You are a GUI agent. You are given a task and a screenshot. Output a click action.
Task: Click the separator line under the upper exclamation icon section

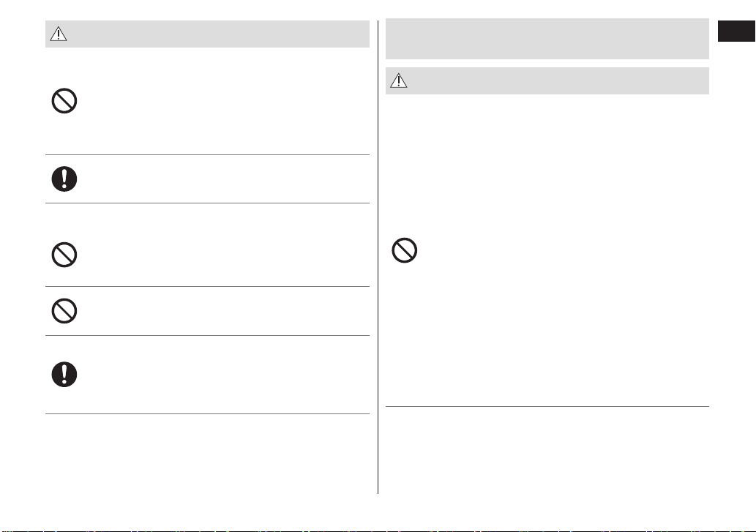[x=207, y=203]
